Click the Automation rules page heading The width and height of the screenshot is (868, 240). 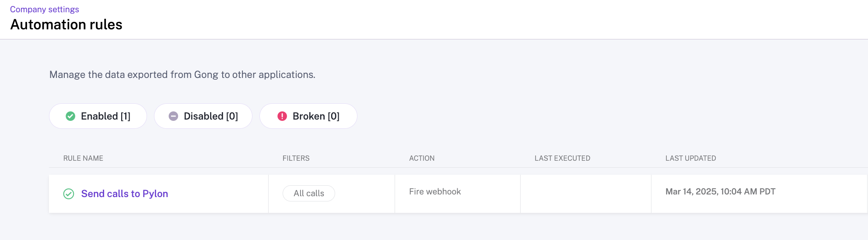click(66, 25)
